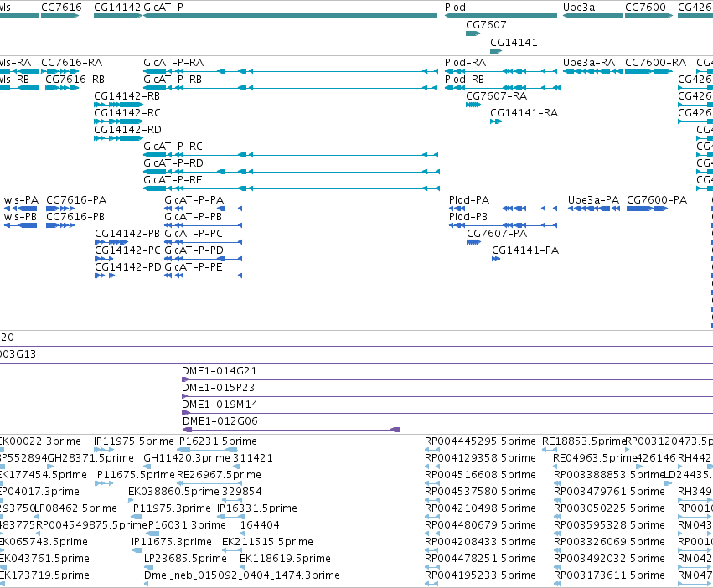Select the CG7607-PA protein label
Image resolution: width=713 pixels, height=588 pixels.
click(497, 234)
